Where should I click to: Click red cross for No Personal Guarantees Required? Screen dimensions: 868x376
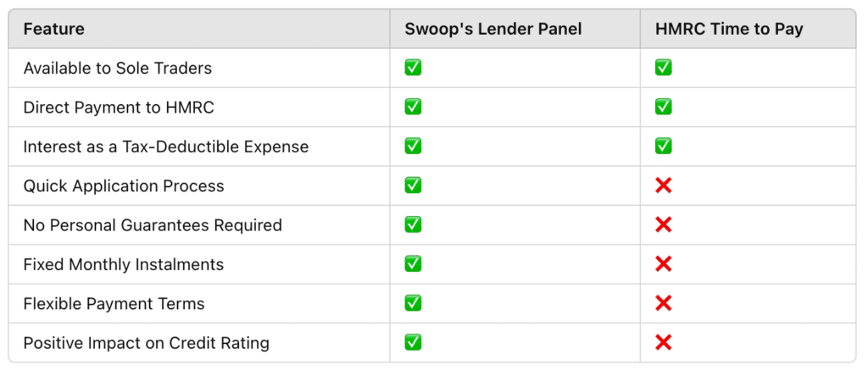pyautogui.click(x=663, y=225)
